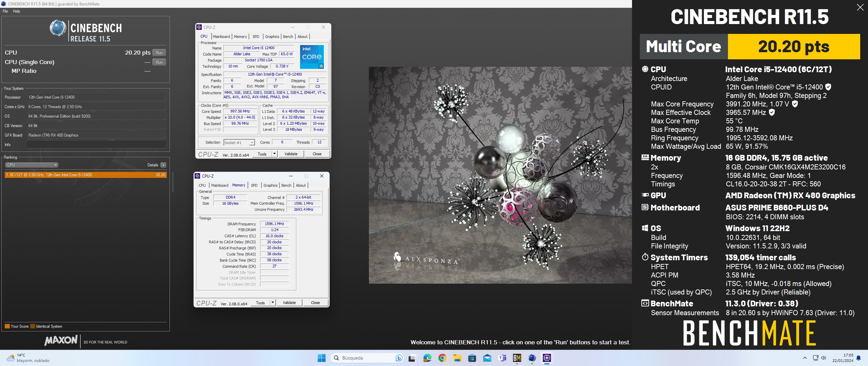Click the verified shield next to CPUID
This screenshot has height=366, width=868.
click(828, 87)
